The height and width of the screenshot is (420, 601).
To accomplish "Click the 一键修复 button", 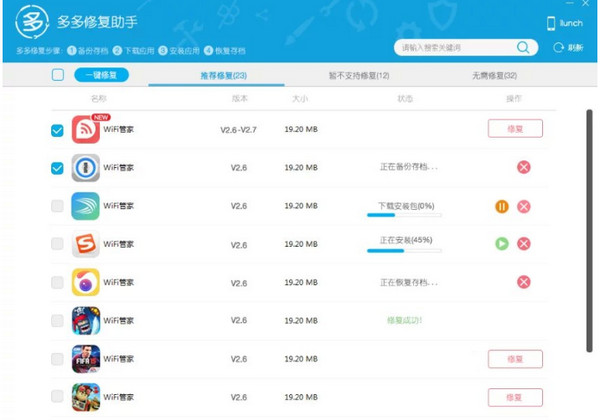I will point(101,75).
